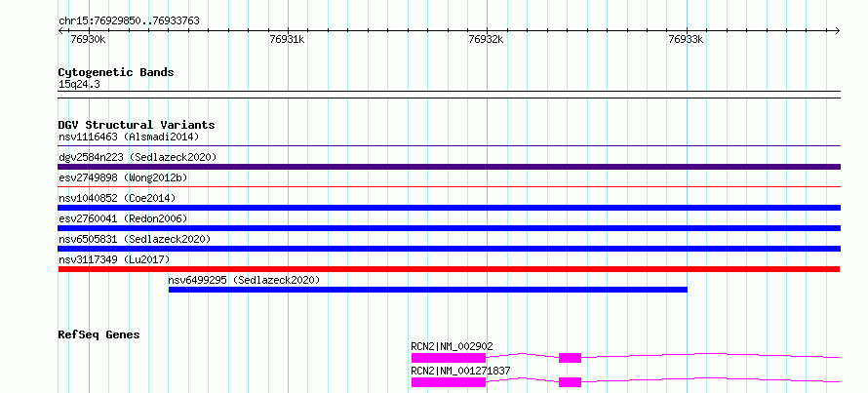
Task: Click the RCN2|NM_002902 transcript label
Action: [452, 346]
